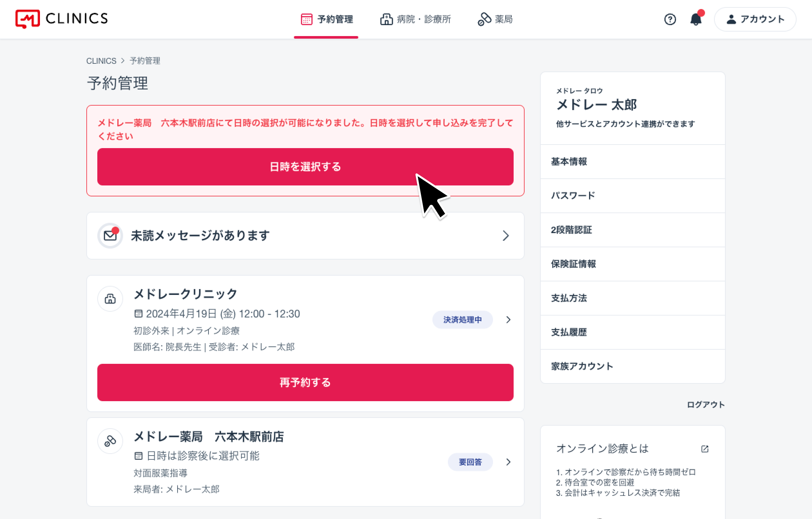
Task: Open the notification bell
Action: (696, 19)
